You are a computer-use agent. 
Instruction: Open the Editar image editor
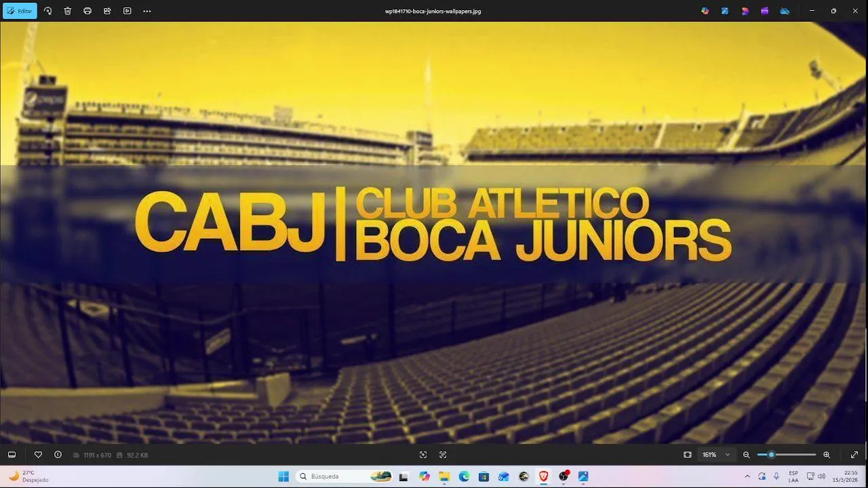(20, 11)
